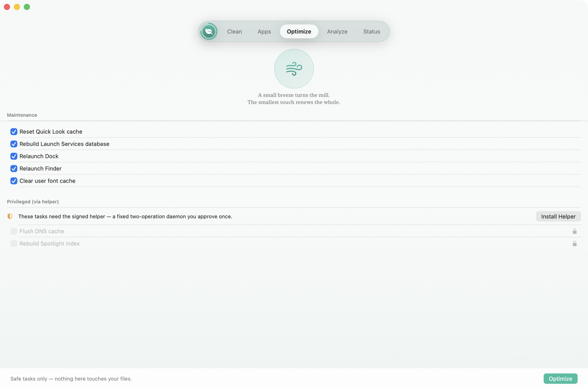The image size is (588, 389).
Task: Click the orange shield helper icon
Action: [x=10, y=216]
